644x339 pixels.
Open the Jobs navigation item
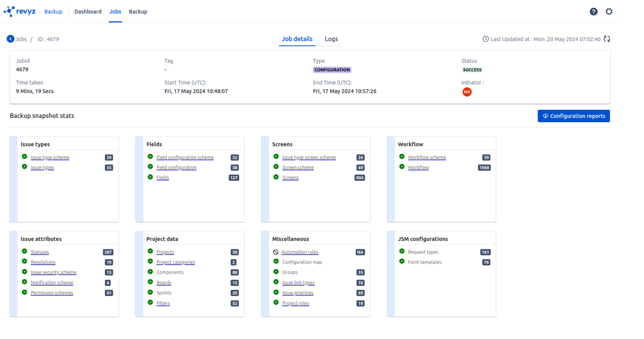pos(115,12)
